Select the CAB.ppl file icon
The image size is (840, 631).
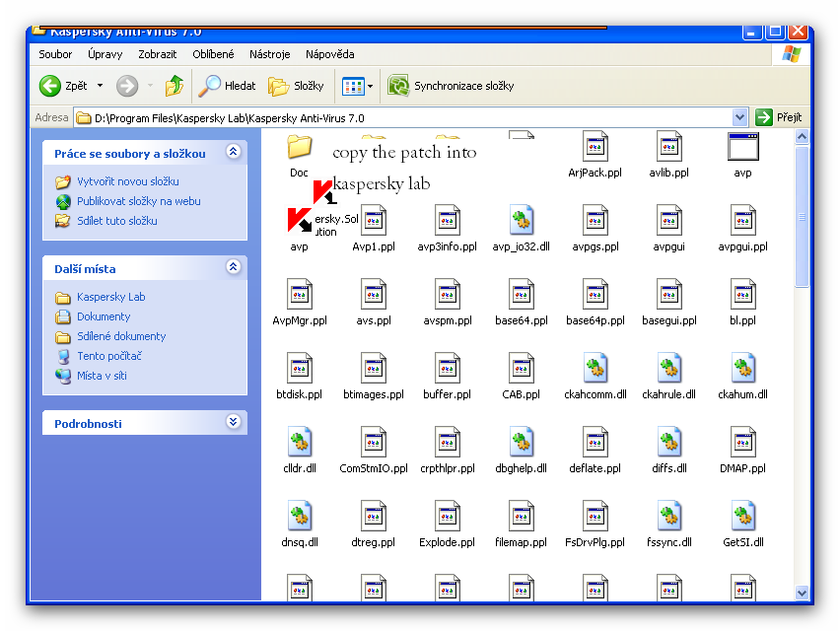[522, 368]
